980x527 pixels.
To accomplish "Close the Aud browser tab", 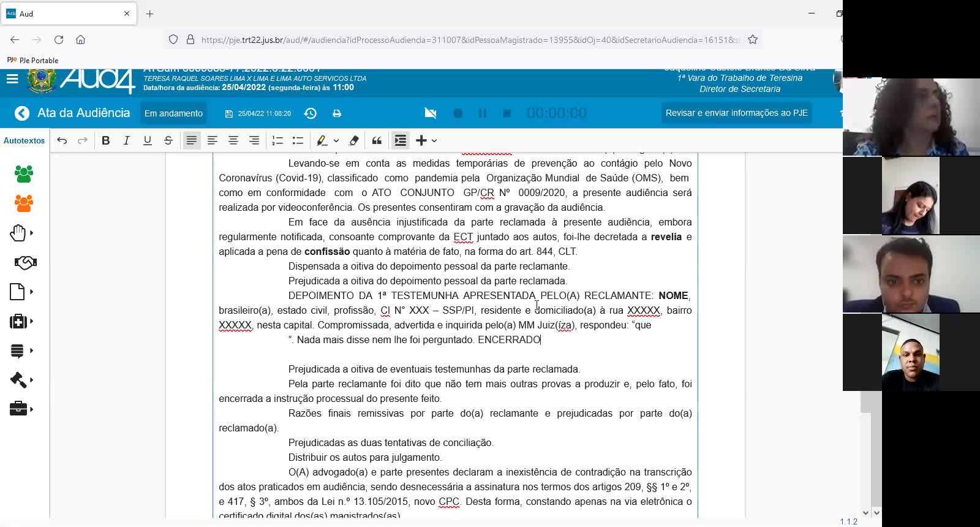I will point(127,13).
